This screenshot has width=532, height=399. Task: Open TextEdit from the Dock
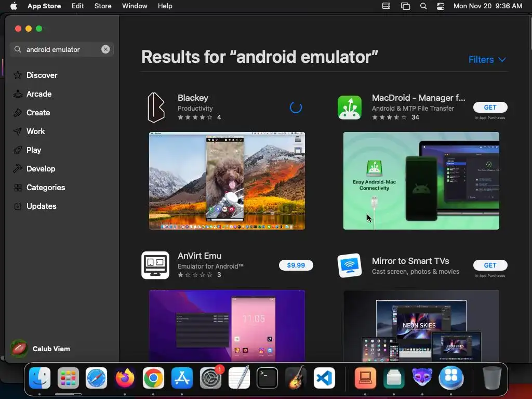239,378
